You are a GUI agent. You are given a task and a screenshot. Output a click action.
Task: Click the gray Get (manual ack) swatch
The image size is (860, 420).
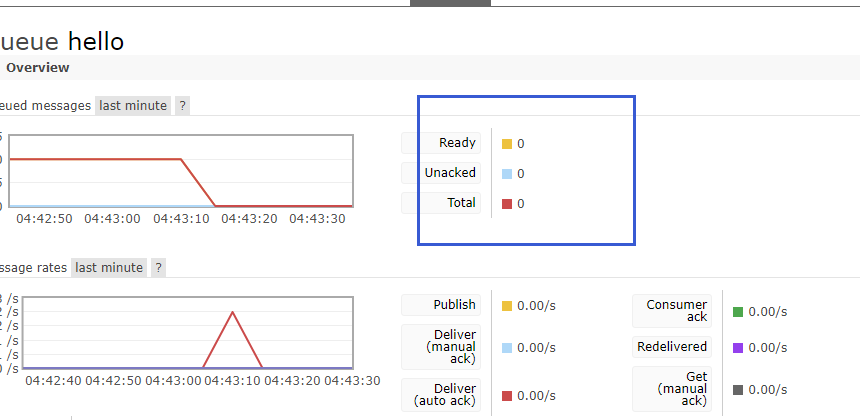[x=738, y=390]
